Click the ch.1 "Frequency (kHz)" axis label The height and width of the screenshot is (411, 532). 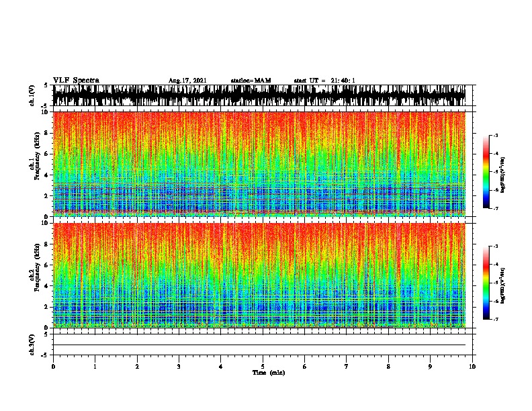[37, 156]
